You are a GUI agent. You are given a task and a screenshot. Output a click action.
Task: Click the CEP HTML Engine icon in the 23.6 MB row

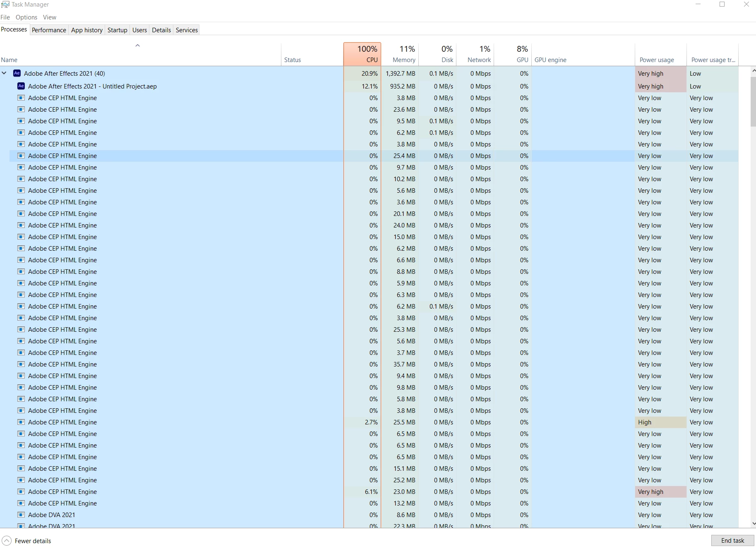21,110
